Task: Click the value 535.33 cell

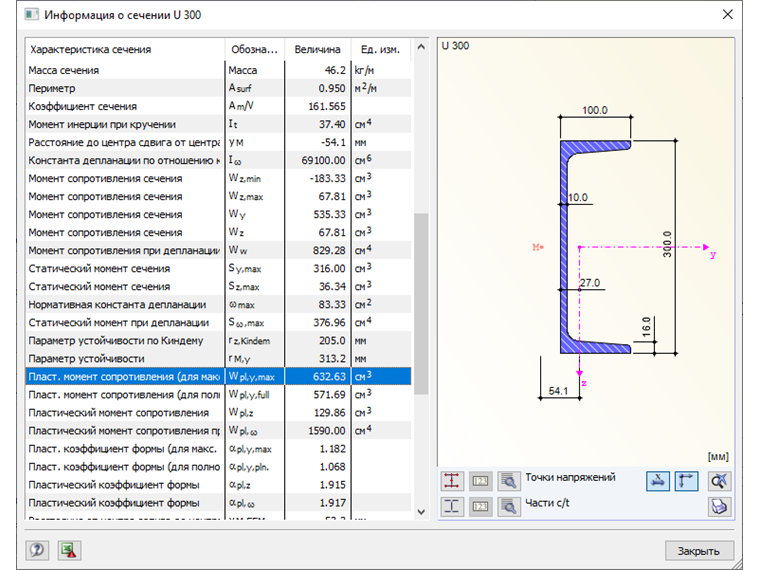Action: pyautogui.click(x=317, y=214)
